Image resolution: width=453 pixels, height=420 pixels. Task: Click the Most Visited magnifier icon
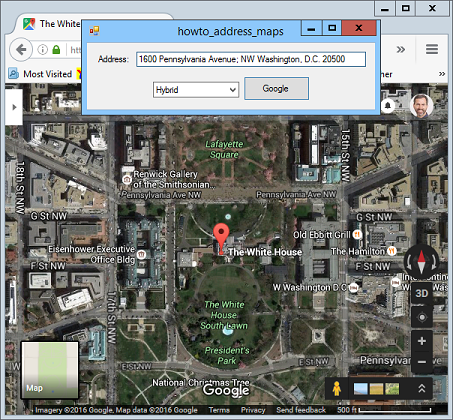click(13, 74)
